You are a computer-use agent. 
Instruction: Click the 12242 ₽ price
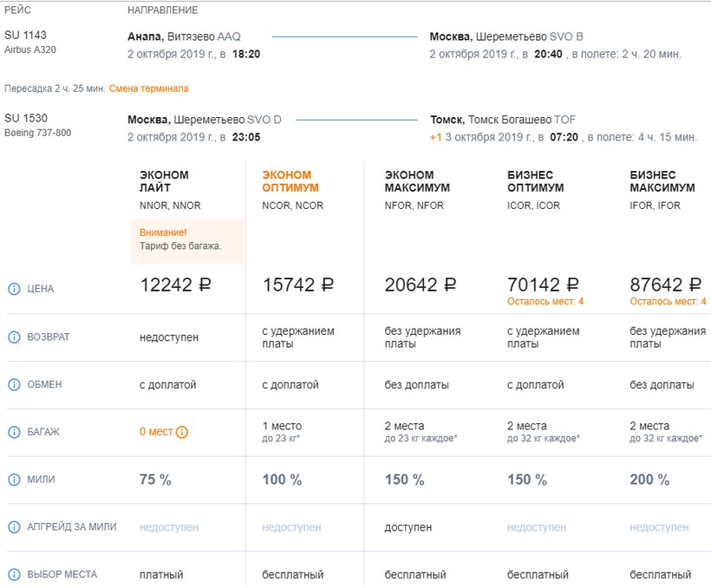click(x=176, y=285)
